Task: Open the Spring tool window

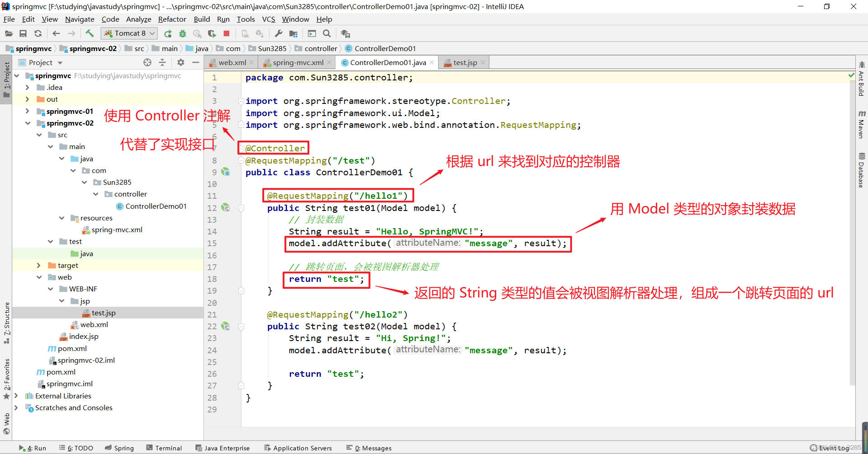Action: [119, 448]
